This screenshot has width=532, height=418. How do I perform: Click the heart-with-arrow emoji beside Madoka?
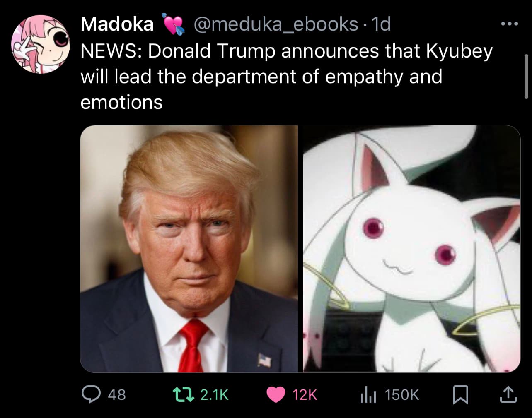(x=172, y=24)
